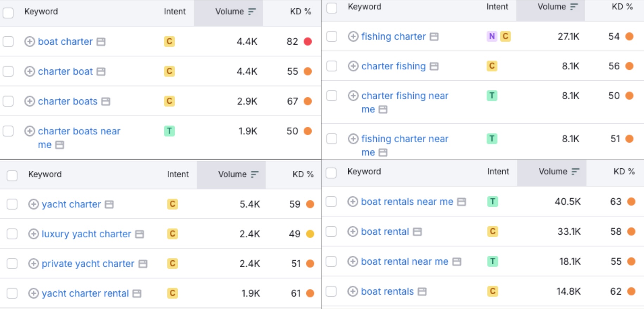
Task: Click the 14.8K volume for boat rentals
Action: tap(568, 291)
